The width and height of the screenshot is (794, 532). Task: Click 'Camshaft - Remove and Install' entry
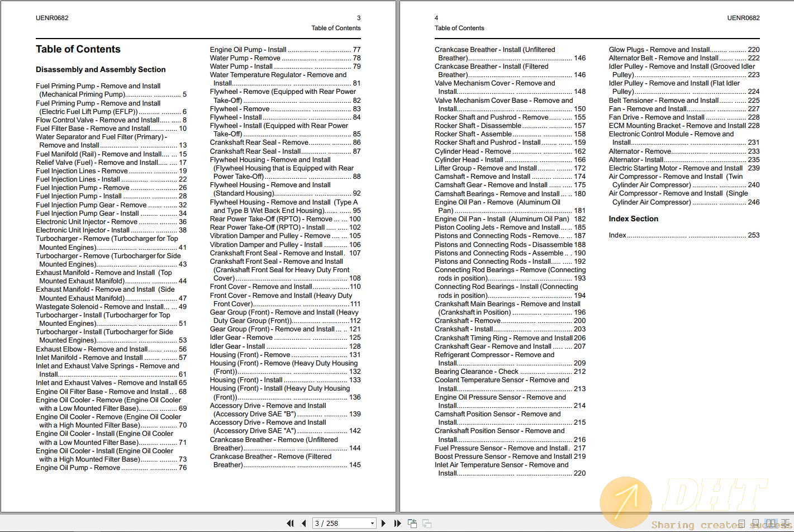pyautogui.click(x=510, y=176)
